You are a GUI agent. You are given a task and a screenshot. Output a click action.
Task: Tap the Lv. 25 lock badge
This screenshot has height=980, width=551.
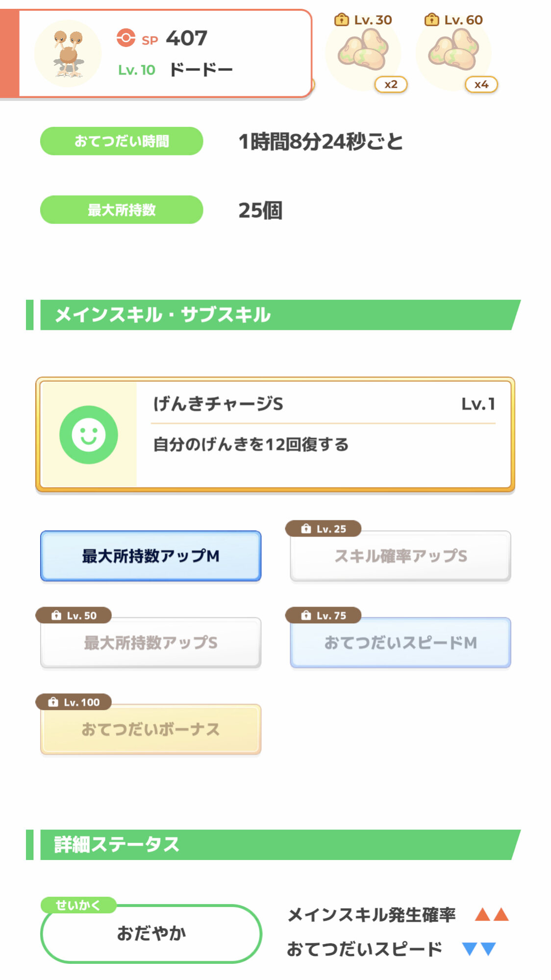click(324, 529)
